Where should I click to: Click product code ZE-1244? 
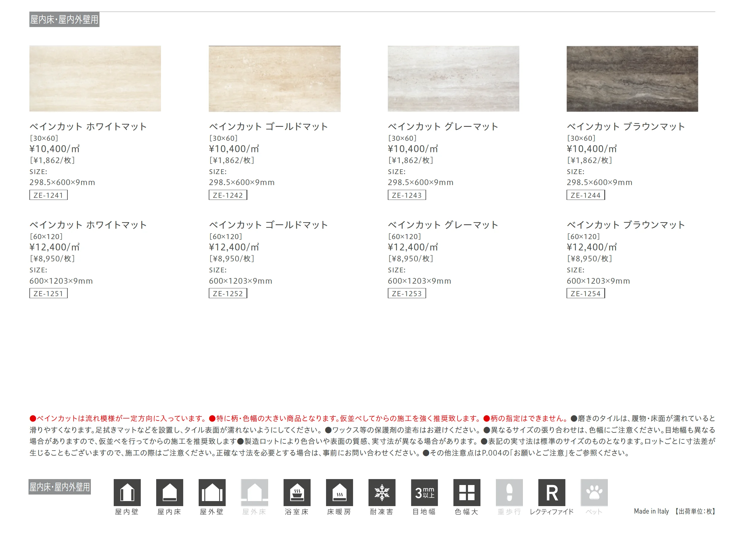tap(586, 195)
